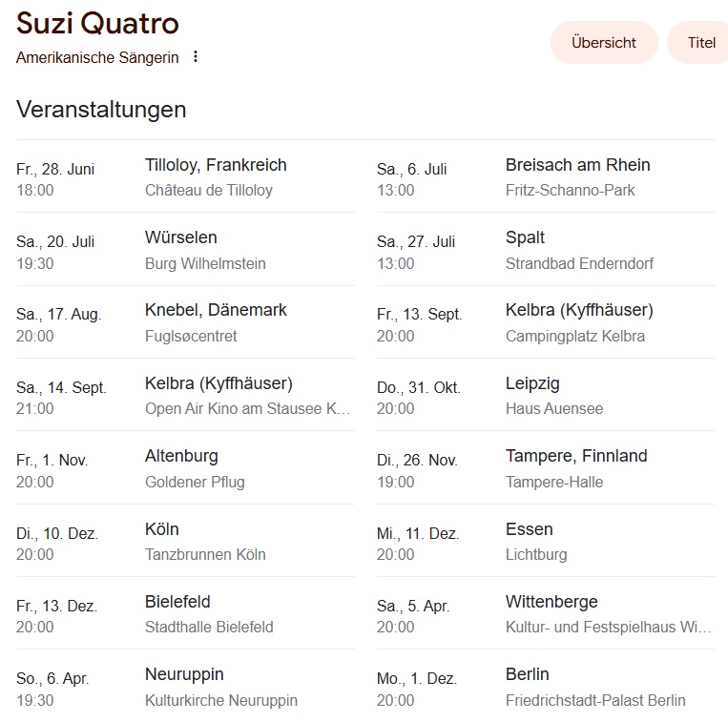Select the Köln Tanzbrunnen event

(x=205, y=541)
